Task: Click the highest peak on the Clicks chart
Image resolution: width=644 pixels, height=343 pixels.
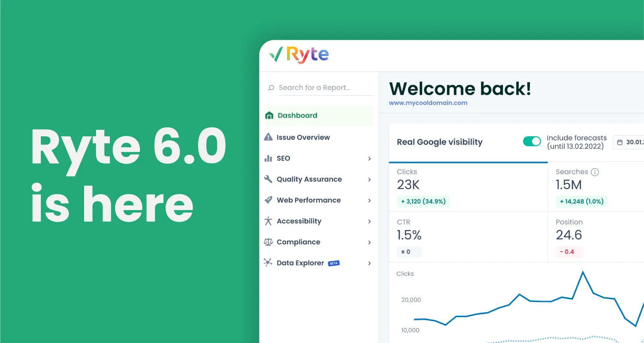Action: [583, 272]
